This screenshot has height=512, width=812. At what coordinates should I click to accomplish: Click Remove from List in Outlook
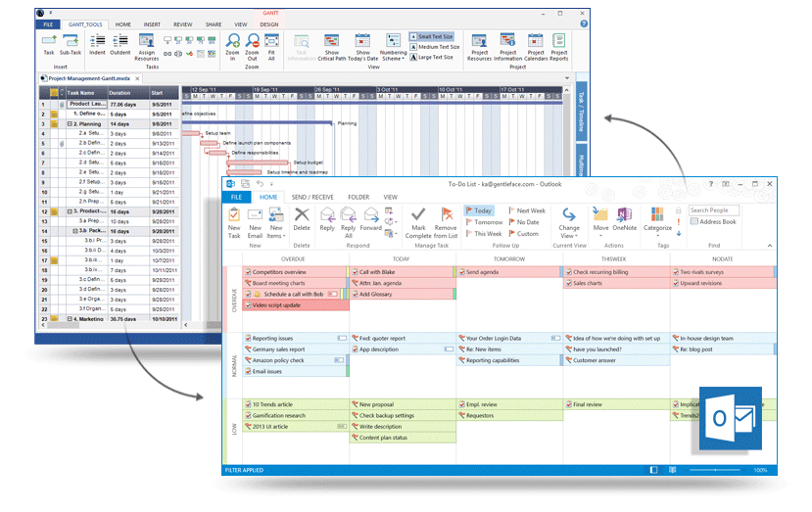coord(446,223)
